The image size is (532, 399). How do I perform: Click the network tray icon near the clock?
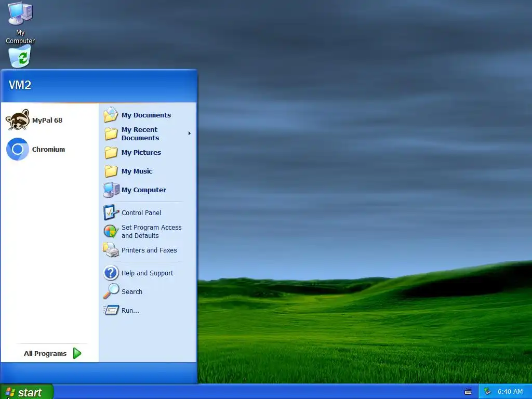[x=487, y=391]
